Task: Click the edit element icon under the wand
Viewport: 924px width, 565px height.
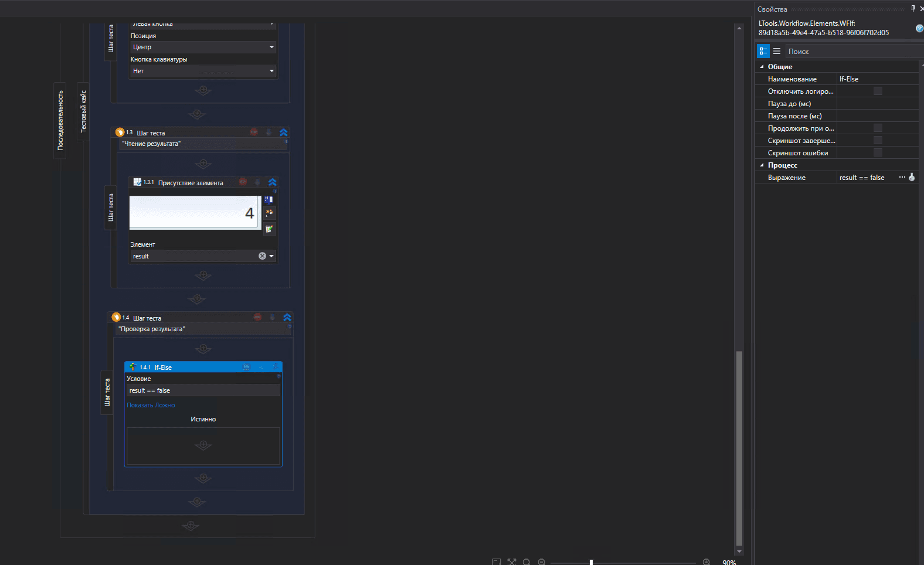Action: click(269, 229)
